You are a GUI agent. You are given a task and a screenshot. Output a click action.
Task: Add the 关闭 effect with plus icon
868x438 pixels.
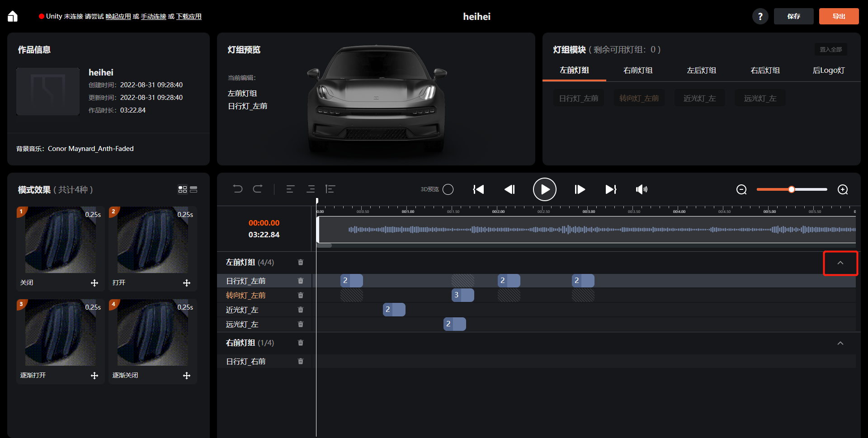coord(94,283)
